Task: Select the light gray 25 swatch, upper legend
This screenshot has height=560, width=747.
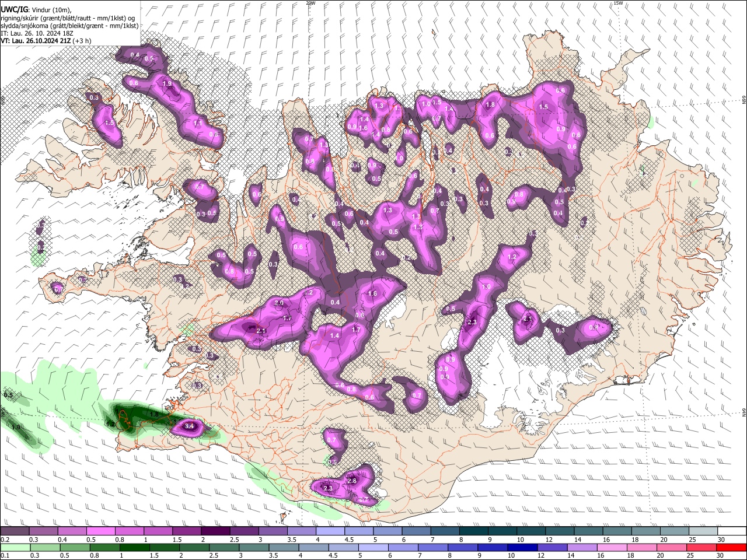Action: [x=703, y=531]
